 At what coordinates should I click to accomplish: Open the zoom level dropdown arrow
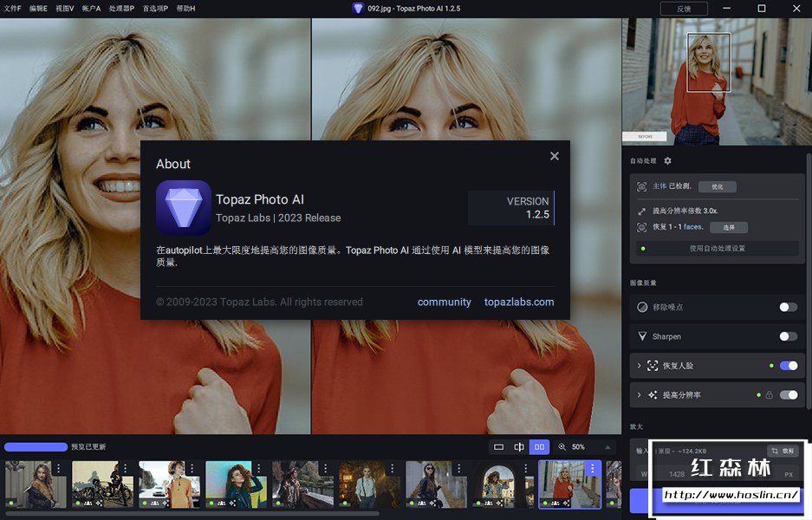click(x=607, y=447)
